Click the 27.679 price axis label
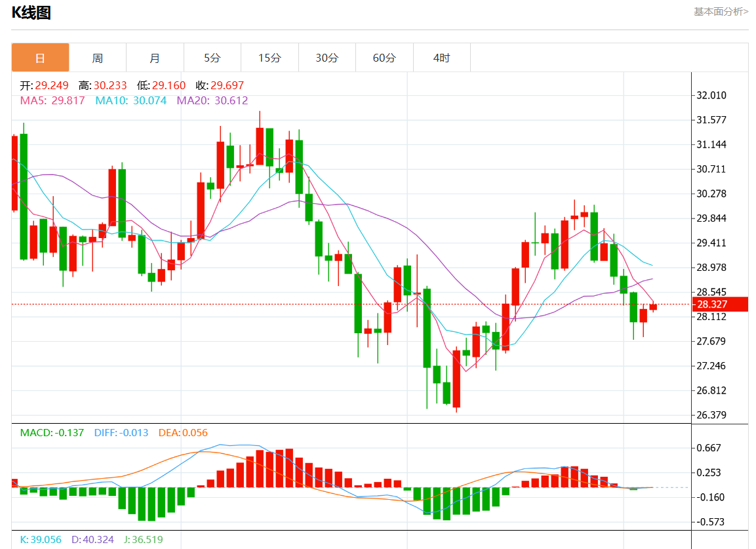The height and width of the screenshot is (549, 756). (711, 341)
